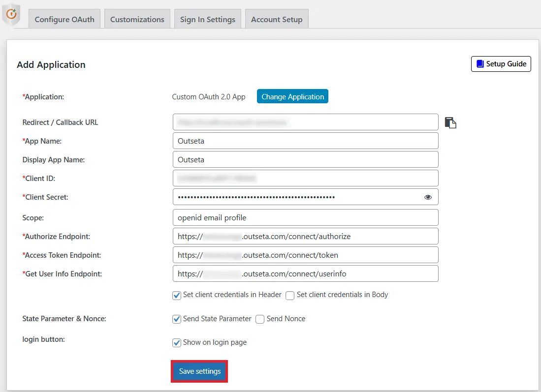
Task: Click the Client Secret label
Action: [x=45, y=197]
